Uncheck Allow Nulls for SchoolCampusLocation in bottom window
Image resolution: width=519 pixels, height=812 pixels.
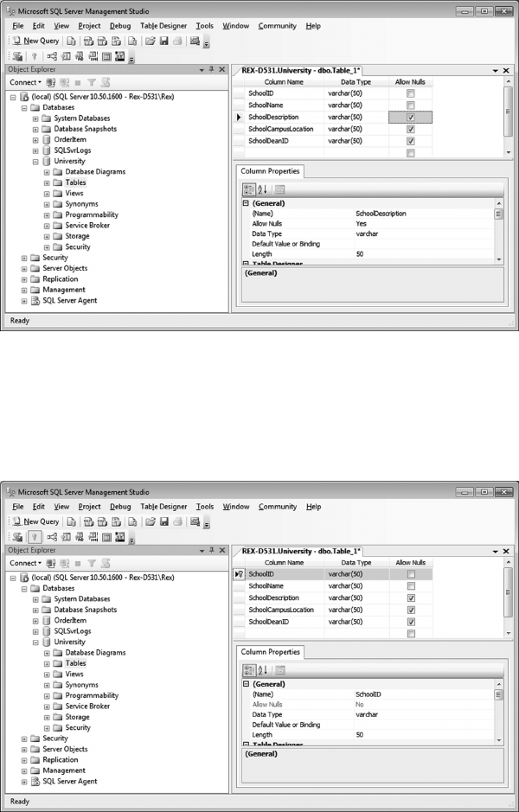point(411,610)
